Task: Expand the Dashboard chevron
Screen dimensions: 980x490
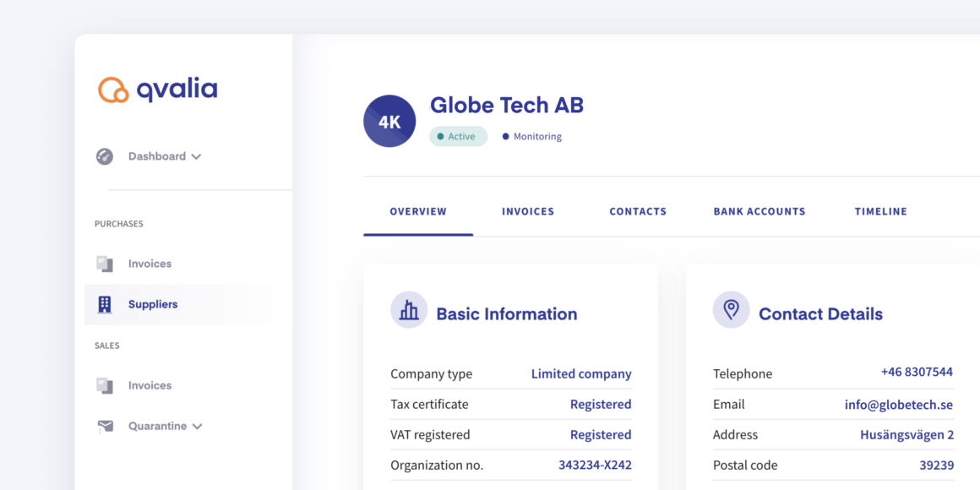Action: [196, 157]
